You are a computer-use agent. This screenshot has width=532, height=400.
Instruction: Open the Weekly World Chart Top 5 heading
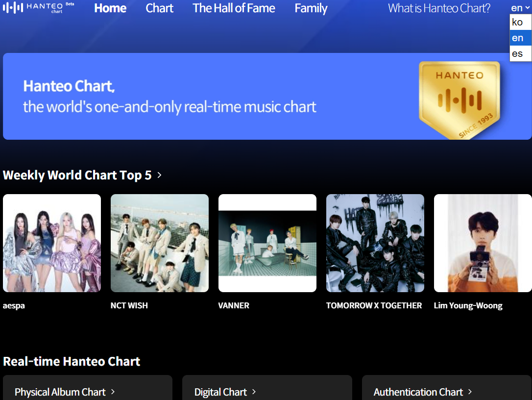point(77,175)
